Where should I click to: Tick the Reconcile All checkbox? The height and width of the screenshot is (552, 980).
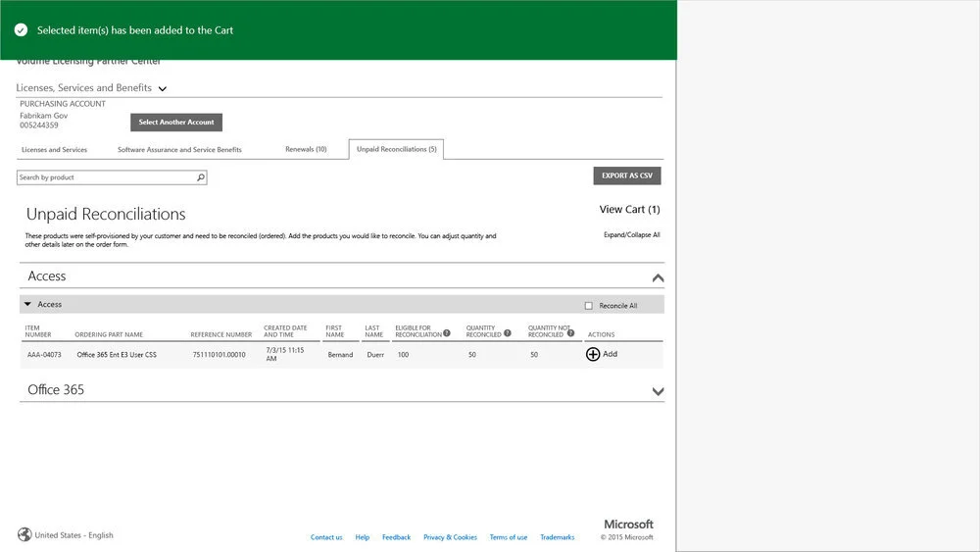tap(588, 306)
